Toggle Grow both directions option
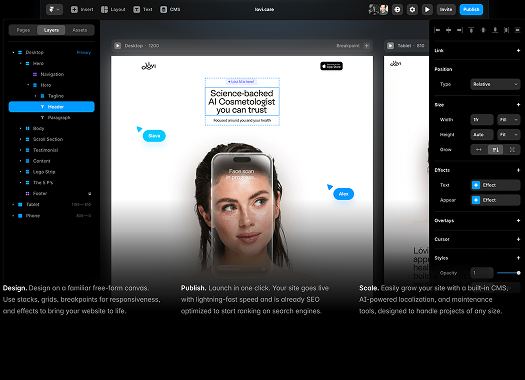Viewport: 525px width, 380px height. tap(512, 150)
